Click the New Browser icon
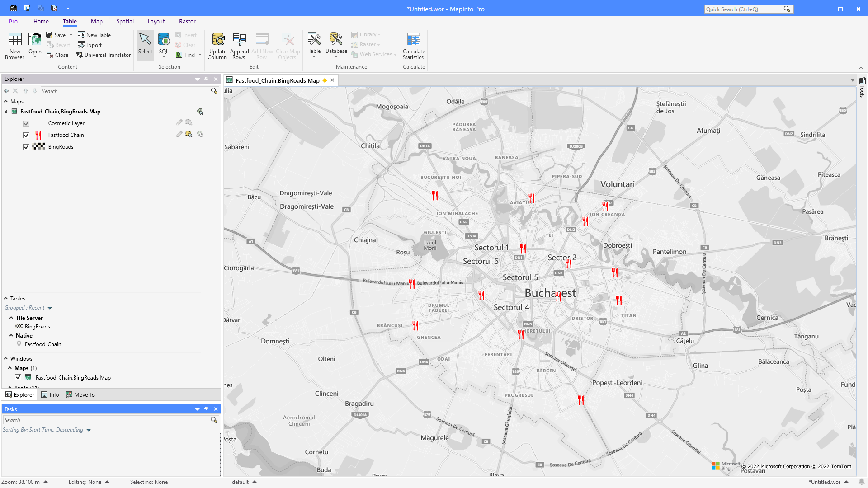Screen dimensions: 868x488 click(x=14, y=45)
